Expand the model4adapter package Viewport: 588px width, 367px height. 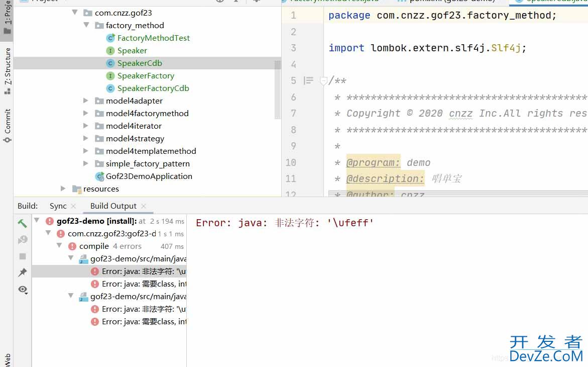[x=85, y=101]
